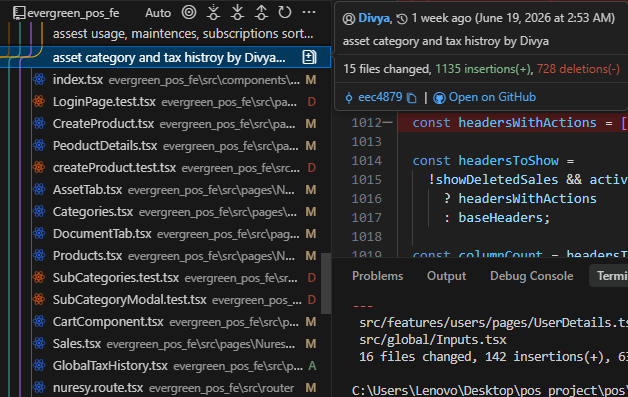Click line number 1014 in editor gutter

[366, 161]
